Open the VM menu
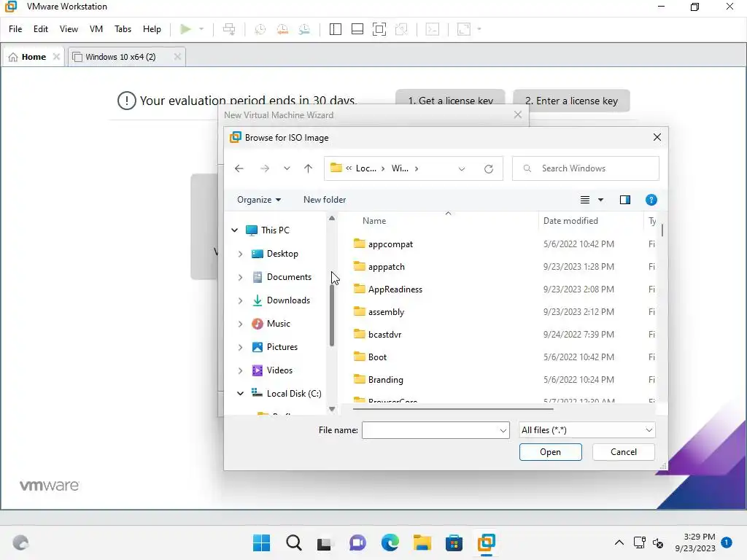747x560 pixels. 96,29
